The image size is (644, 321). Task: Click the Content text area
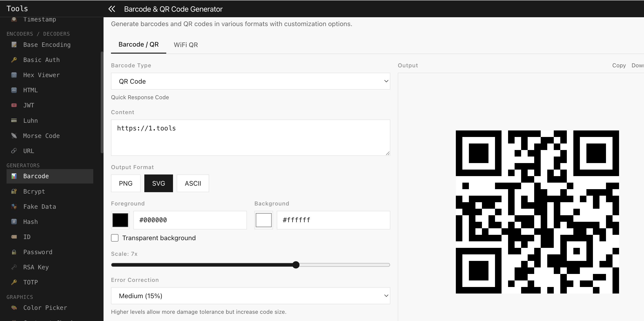pyautogui.click(x=250, y=138)
